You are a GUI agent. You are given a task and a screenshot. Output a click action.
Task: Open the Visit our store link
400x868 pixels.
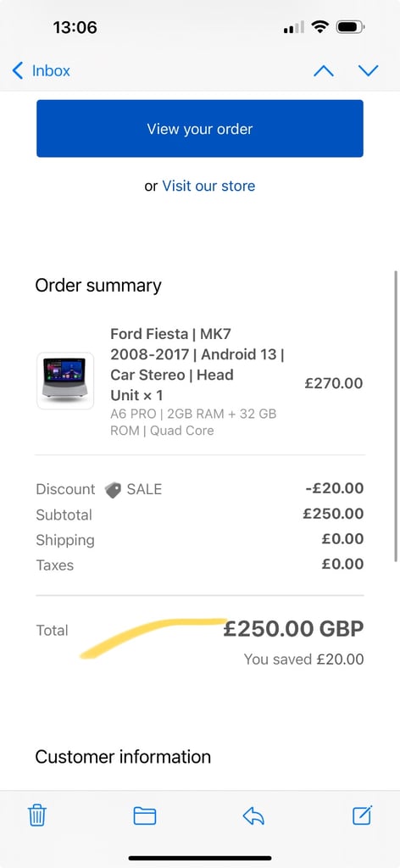point(208,186)
